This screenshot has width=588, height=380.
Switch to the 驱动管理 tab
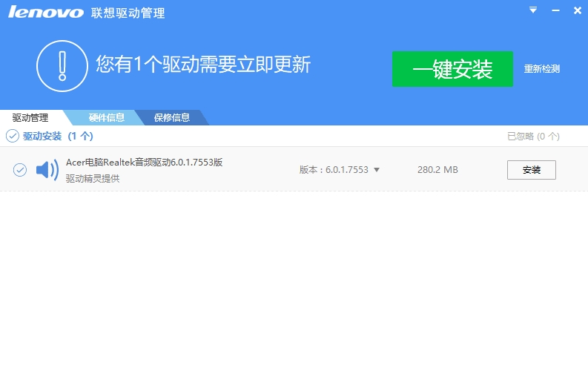point(30,118)
